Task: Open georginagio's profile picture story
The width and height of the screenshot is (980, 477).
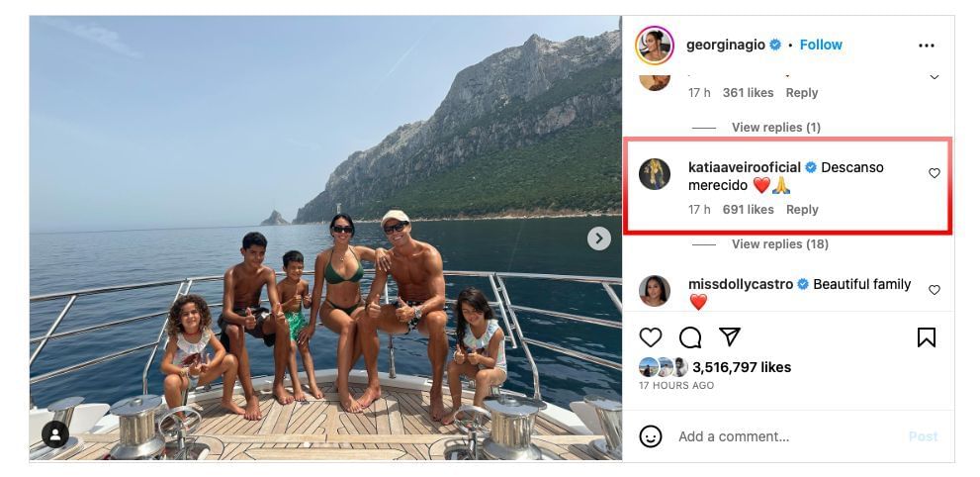Action: pos(655,46)
